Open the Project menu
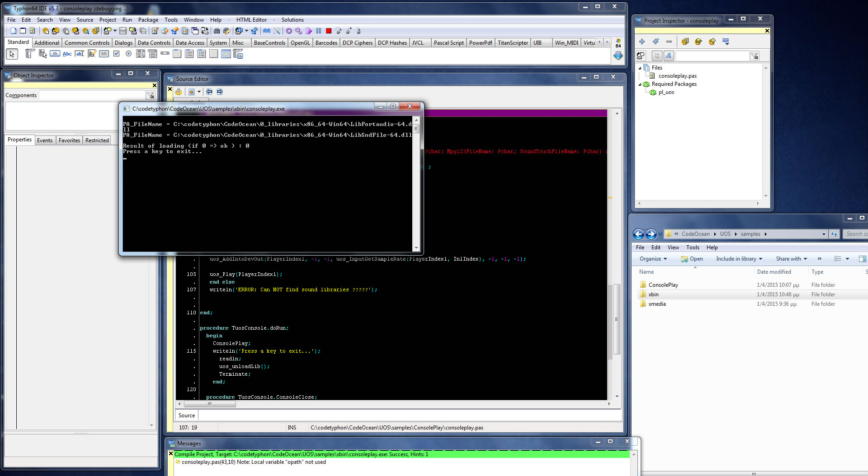 tap(108, 20)
